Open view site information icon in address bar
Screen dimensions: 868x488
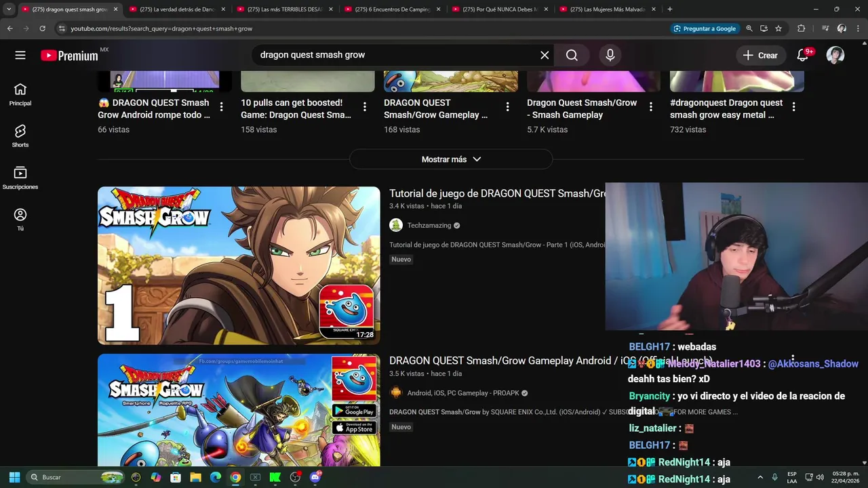click(x=62, y=28)
